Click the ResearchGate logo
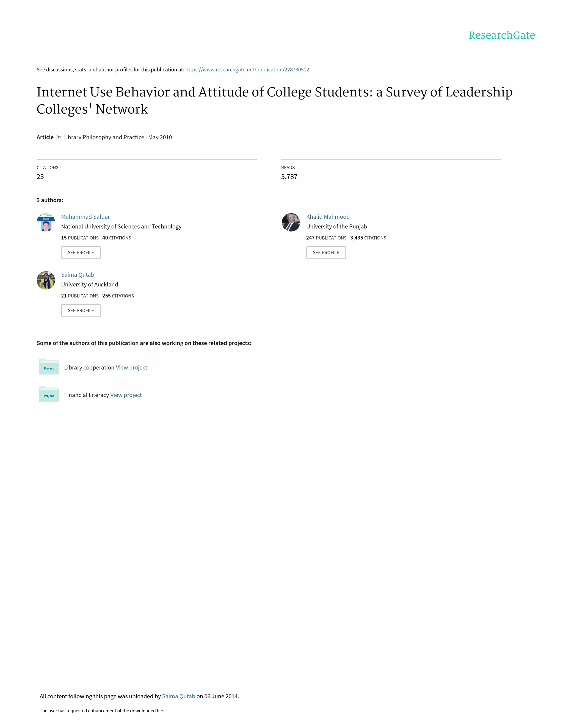This screenshot has height=728, width=563. click(x=501, y=35)
